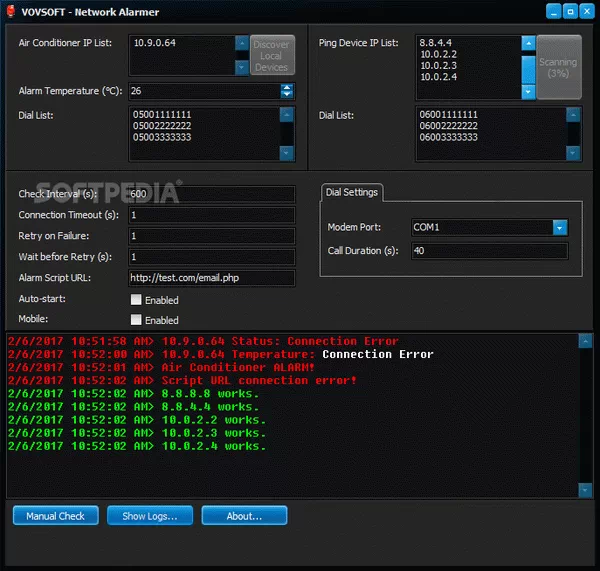Click the Manual Check button
Image resolution: width=600 pixels, height=571 pixels.
click(x=55, y=516)
